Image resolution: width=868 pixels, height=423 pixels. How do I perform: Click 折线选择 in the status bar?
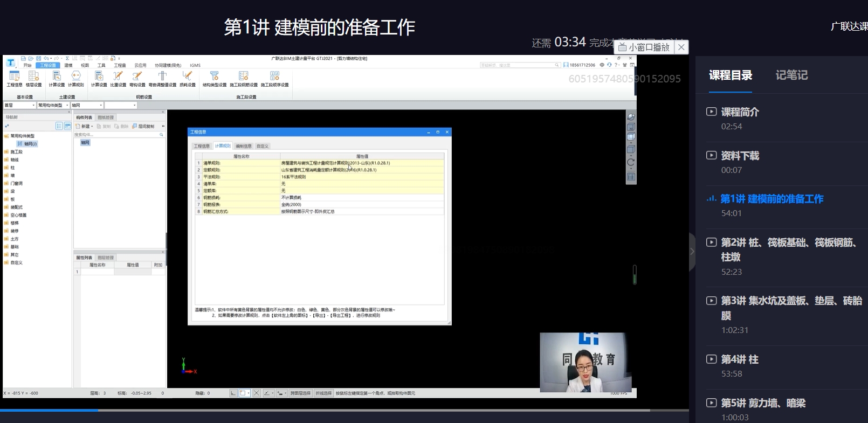pyautogui.click(x=323, y=393)
